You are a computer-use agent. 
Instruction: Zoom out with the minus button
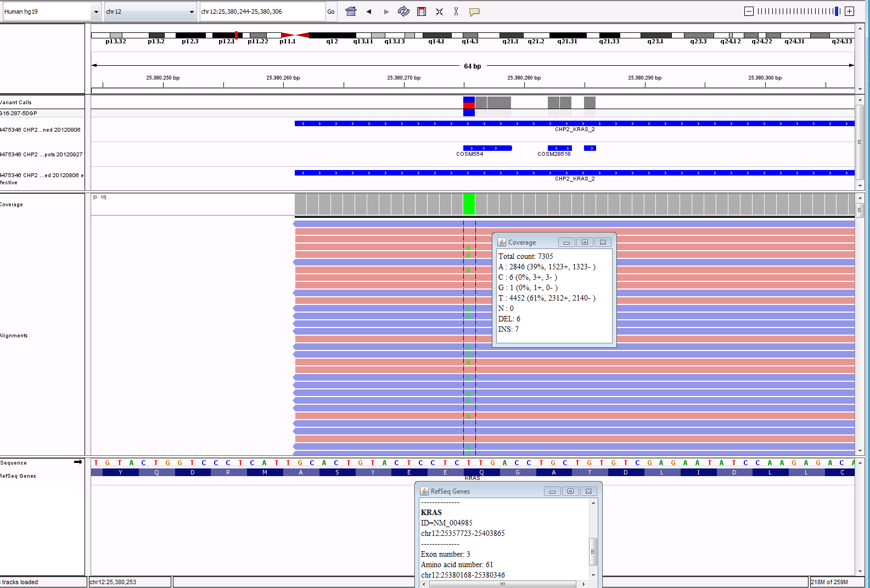749,12
